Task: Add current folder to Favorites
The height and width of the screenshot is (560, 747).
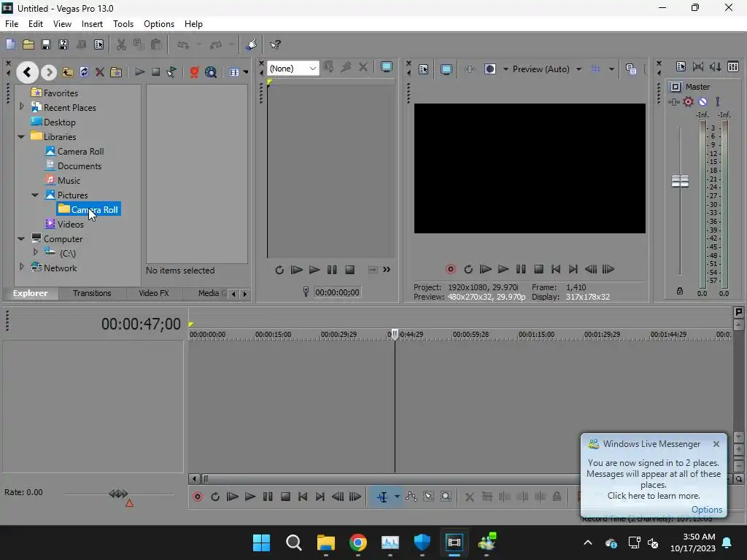Action: 116,72
